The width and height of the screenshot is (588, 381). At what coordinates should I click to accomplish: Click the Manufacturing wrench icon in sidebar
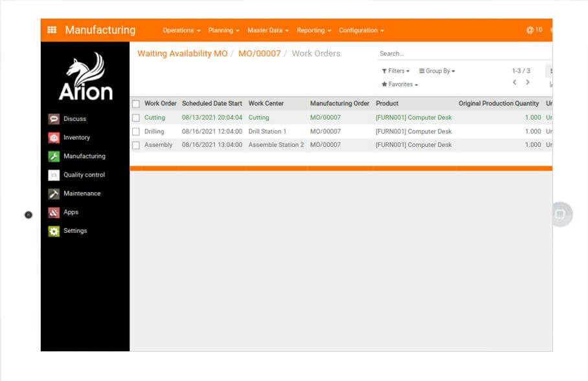pyautogui.click(x=54, y=157)
